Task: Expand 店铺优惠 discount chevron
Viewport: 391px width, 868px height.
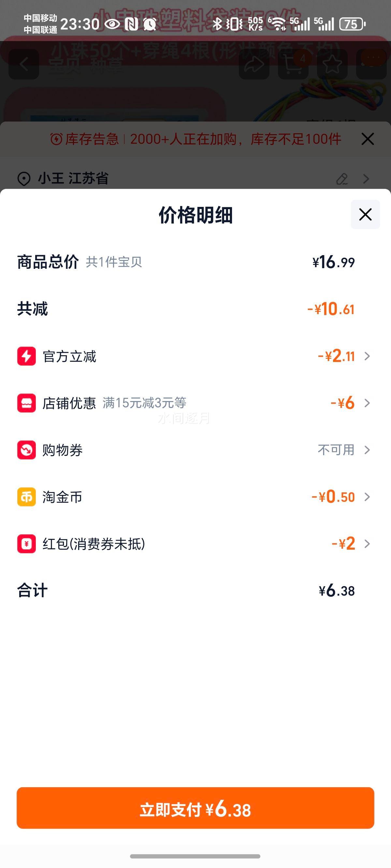Action: pos(368,403)
